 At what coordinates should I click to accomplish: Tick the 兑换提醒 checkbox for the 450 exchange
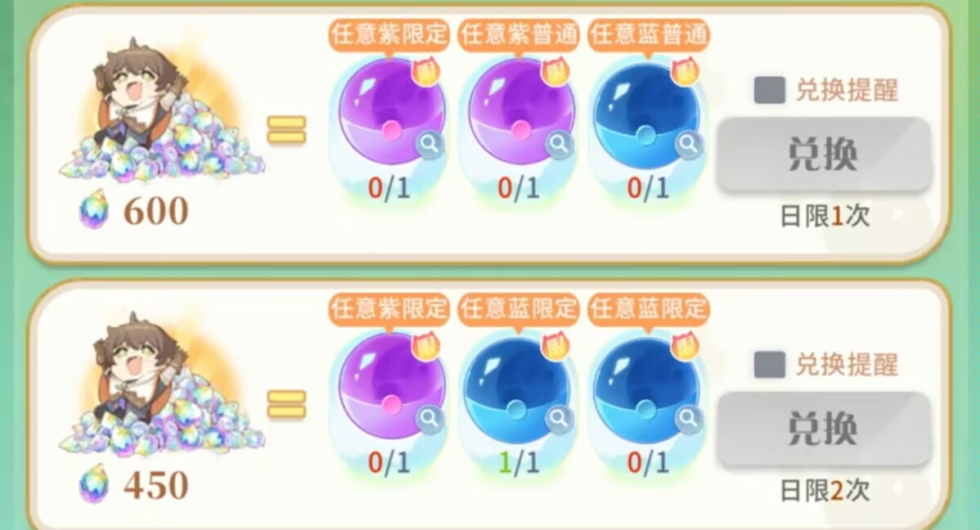tap(770, 365)
